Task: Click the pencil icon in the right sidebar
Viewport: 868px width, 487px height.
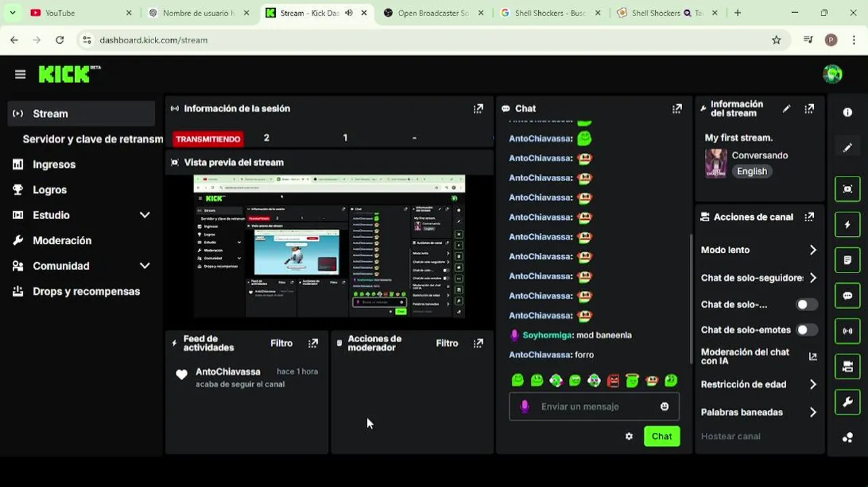Action: [x=848, y=147]
